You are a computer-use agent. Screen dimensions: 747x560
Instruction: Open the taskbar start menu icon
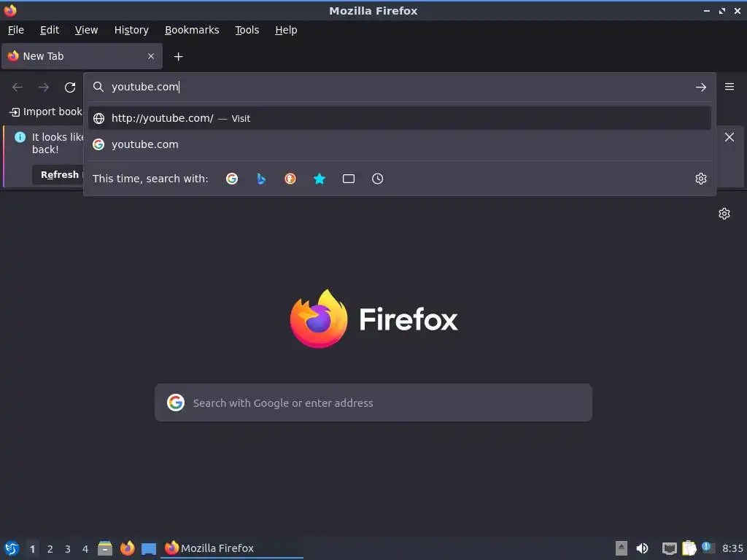point(12,548)
